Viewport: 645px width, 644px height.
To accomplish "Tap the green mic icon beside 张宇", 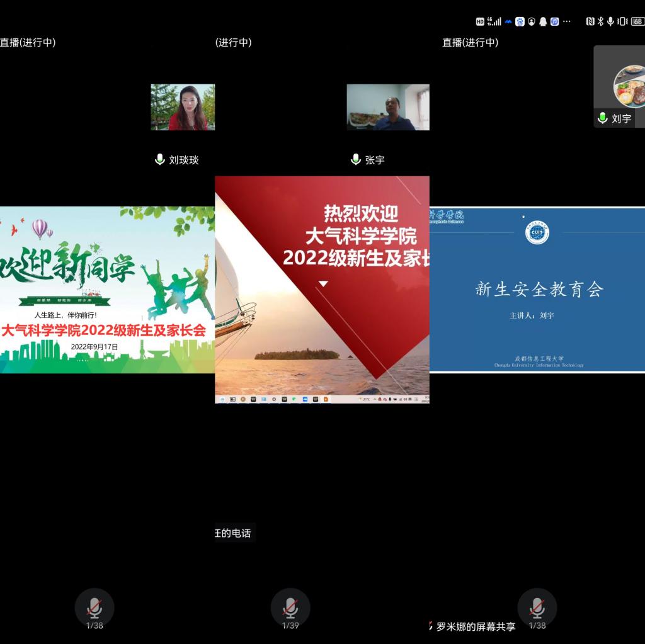I will click(356, 160).
